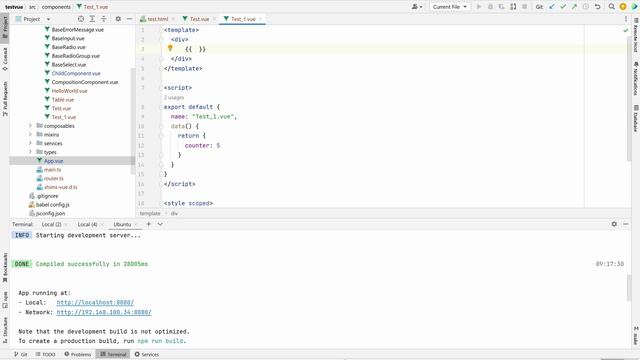Image resolution: width=640 pixels, height=360 pixels.
Task: Click the green inspection checkmark indicator
Action: (626, 30)
